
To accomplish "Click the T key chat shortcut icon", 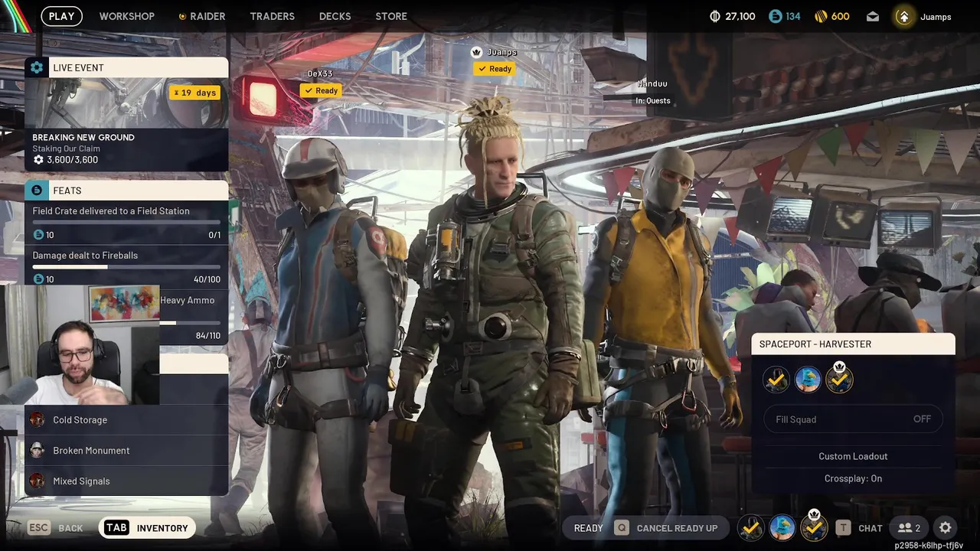I will coord(843,528).
